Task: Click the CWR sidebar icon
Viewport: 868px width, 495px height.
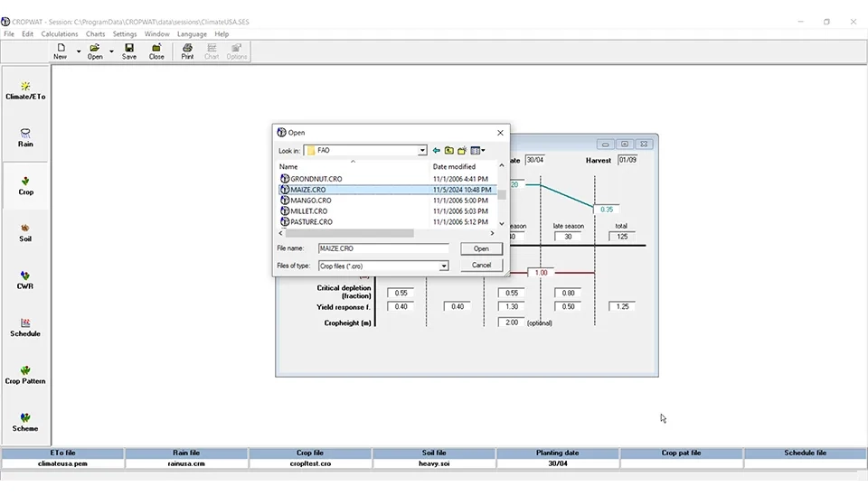Action: tap(25, 279)
